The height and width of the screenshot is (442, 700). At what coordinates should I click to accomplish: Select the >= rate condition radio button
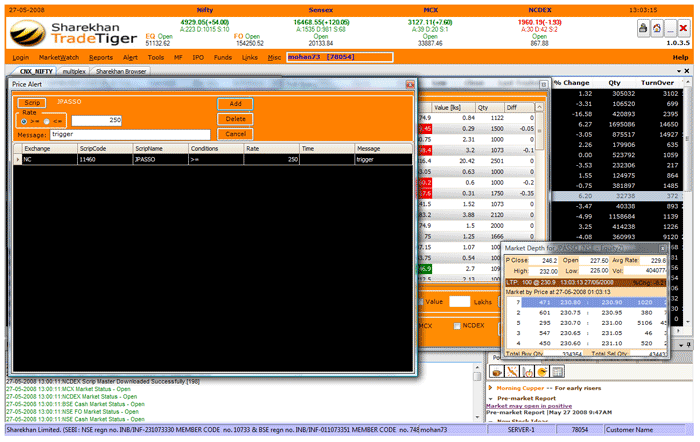[x=24, y=121]
